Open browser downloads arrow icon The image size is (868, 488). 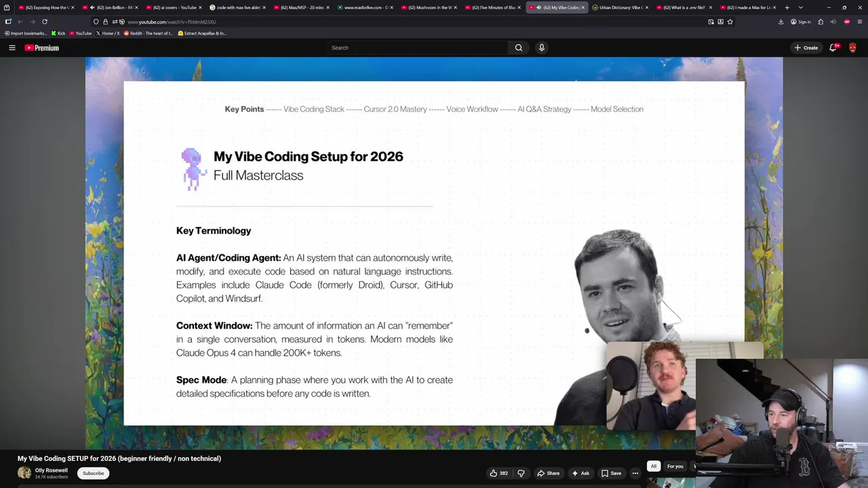[x=781, y=22]
